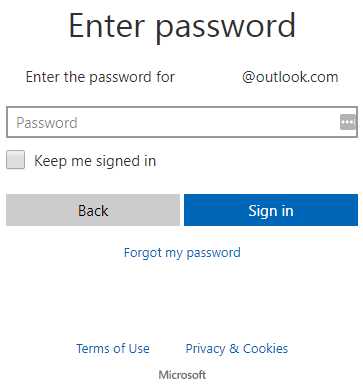Click the blue Sign in button
The width and height of the screenshot is (363, 386).
271,210
